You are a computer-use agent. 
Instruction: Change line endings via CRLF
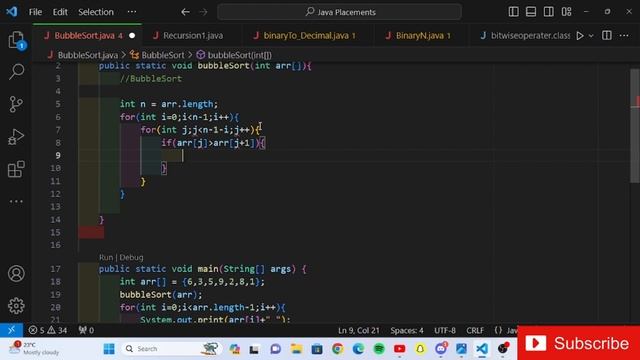(x=475, y=330)
